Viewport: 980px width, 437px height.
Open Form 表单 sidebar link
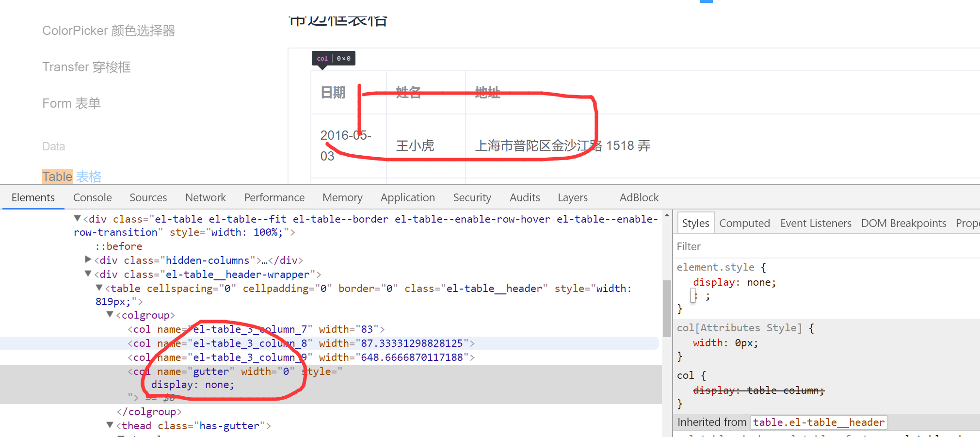coord(71,103)
